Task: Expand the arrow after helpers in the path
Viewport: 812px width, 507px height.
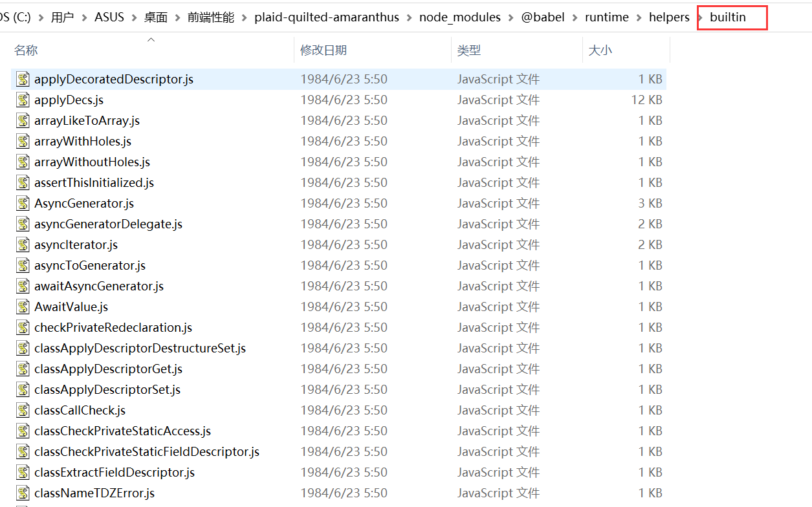Action: pyautogui.click(x=700, y=17)
